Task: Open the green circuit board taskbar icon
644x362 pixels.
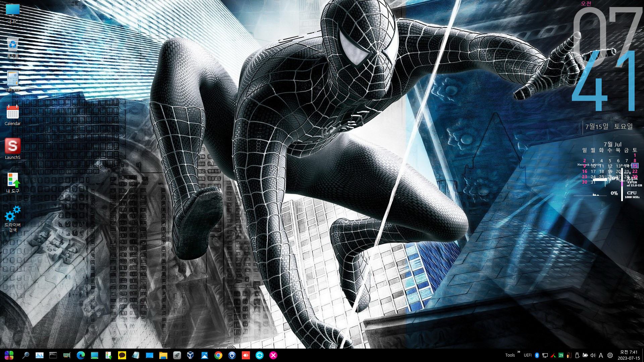Action: click(67, 355)
